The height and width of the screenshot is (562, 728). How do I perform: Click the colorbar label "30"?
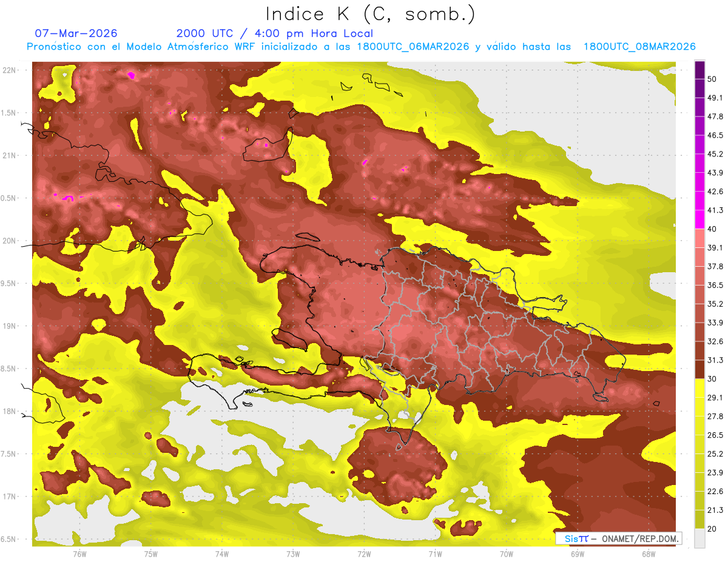tap(713, 379)
